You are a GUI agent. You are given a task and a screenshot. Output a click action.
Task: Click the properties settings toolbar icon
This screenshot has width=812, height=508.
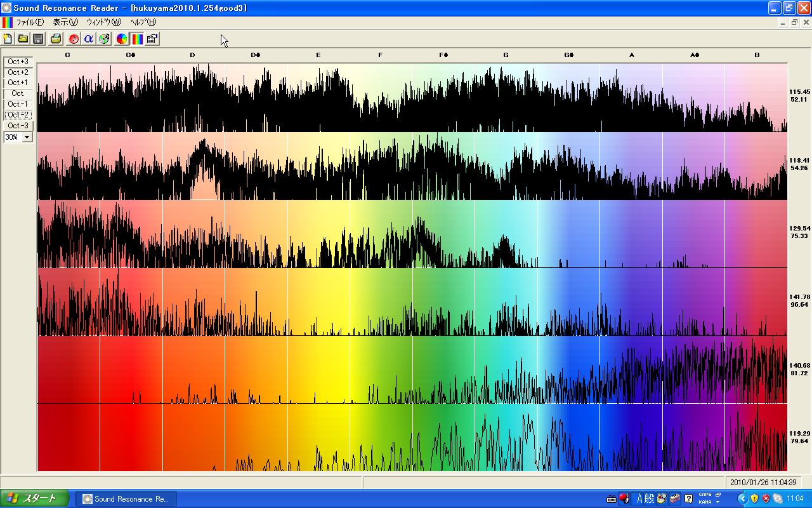click(x=152, y=39)
